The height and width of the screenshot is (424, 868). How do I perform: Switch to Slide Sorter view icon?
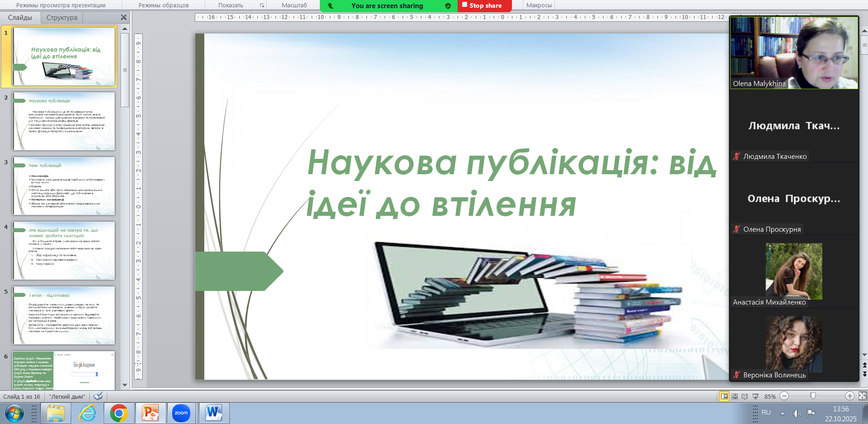pos(734,396)
